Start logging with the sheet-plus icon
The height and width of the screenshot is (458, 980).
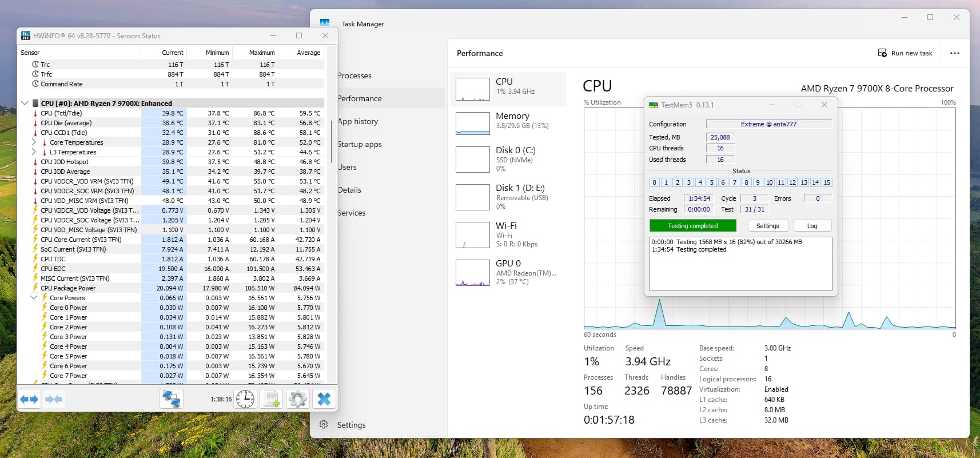click(x=272, y=399)
